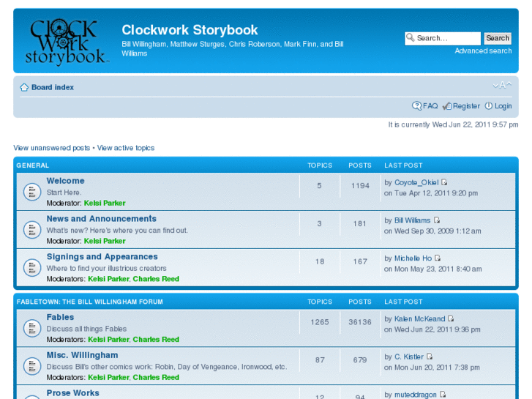Screen dimensions: 532x399
Task: Click the Search button
Action: pos(498,38)
